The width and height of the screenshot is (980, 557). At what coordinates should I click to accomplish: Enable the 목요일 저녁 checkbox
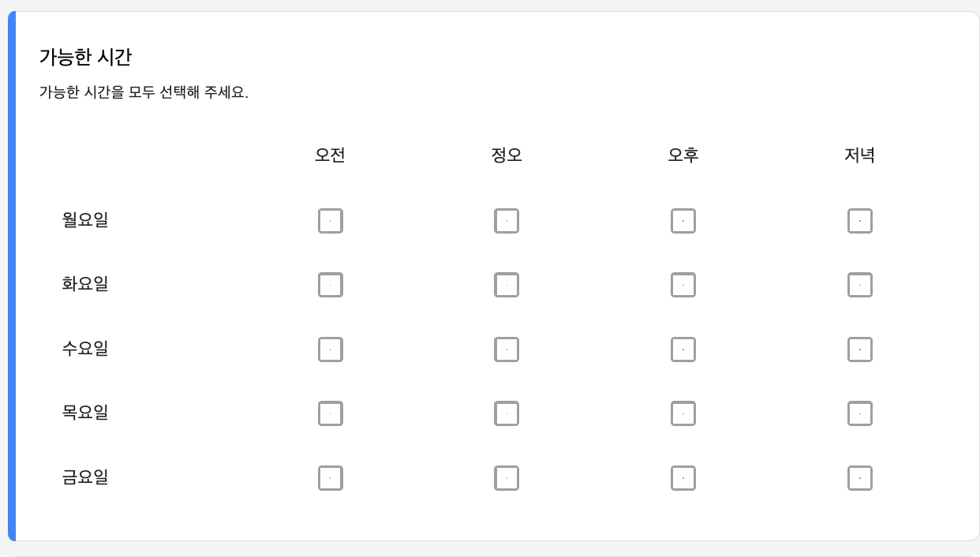point(860,413)
